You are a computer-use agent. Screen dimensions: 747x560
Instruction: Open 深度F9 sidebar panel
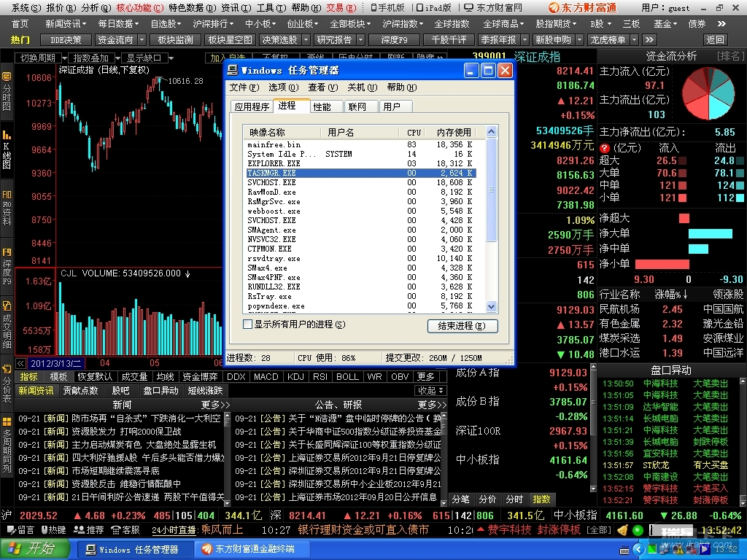tap(7, 265)
